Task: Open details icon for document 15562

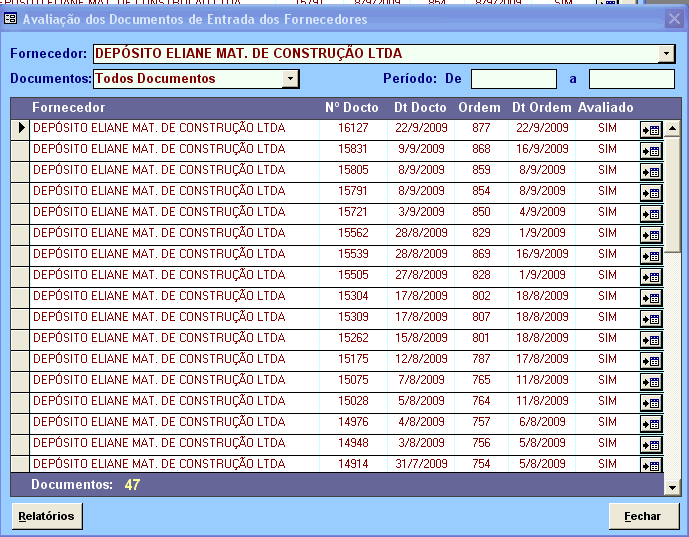Action: tap(651, 234)
